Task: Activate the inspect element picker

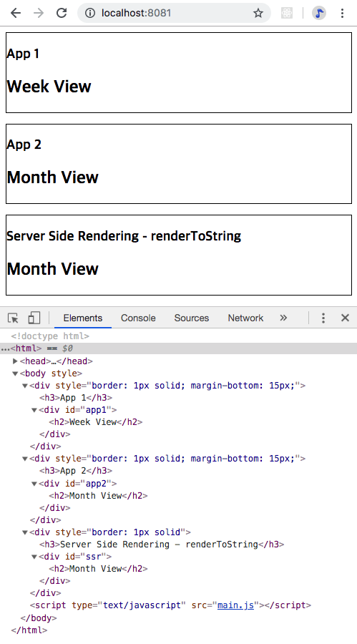Action: coord(13,318)
